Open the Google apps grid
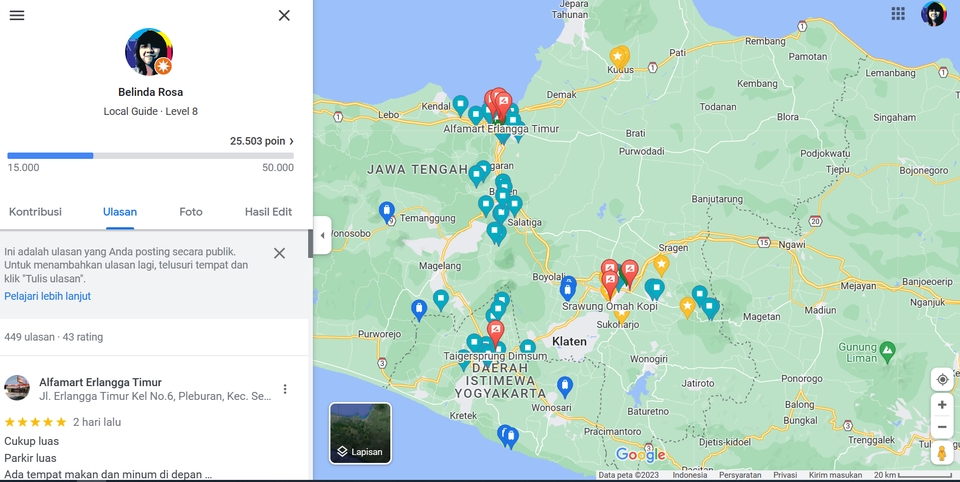The height and width of the screenshot is (482, 960). 898,13
